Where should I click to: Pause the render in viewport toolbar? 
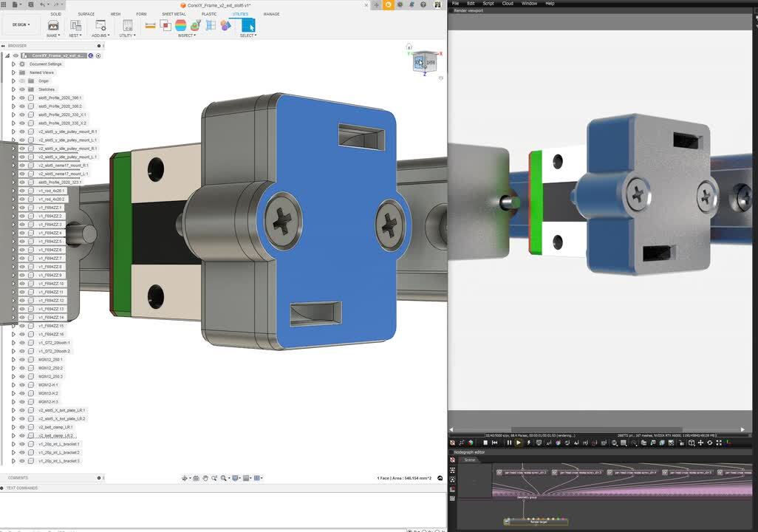pyautogui.click(x=509, y=443)
